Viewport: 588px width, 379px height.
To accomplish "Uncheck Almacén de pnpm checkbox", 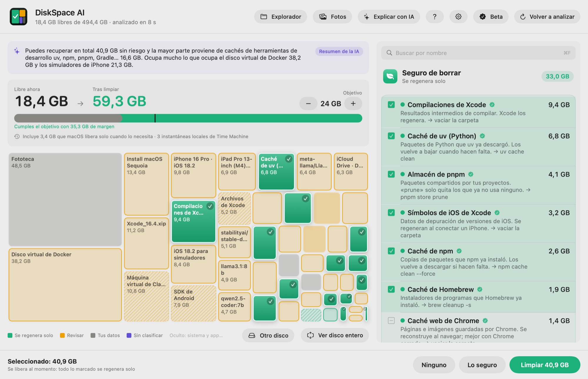I will (x=391, y=174).
